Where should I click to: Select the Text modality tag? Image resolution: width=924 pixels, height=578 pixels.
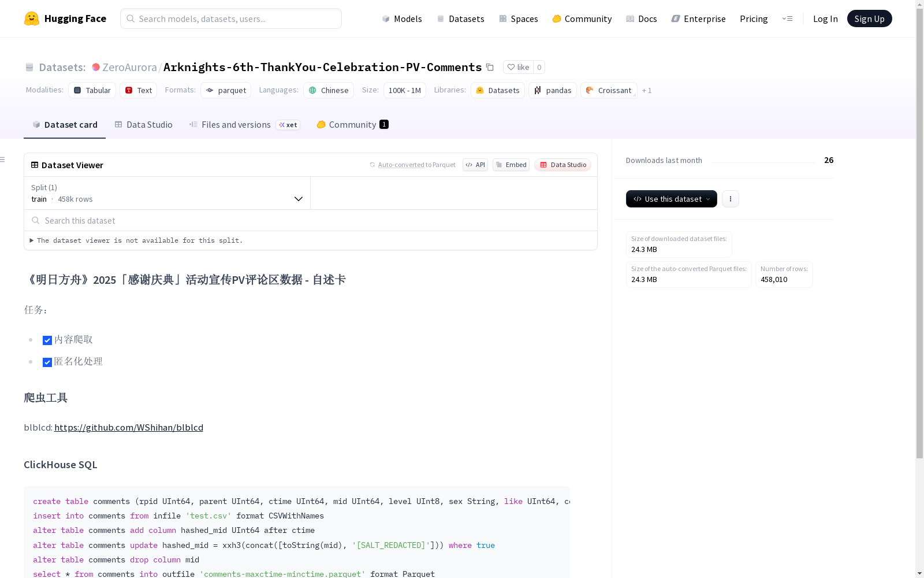click(139, 90)
